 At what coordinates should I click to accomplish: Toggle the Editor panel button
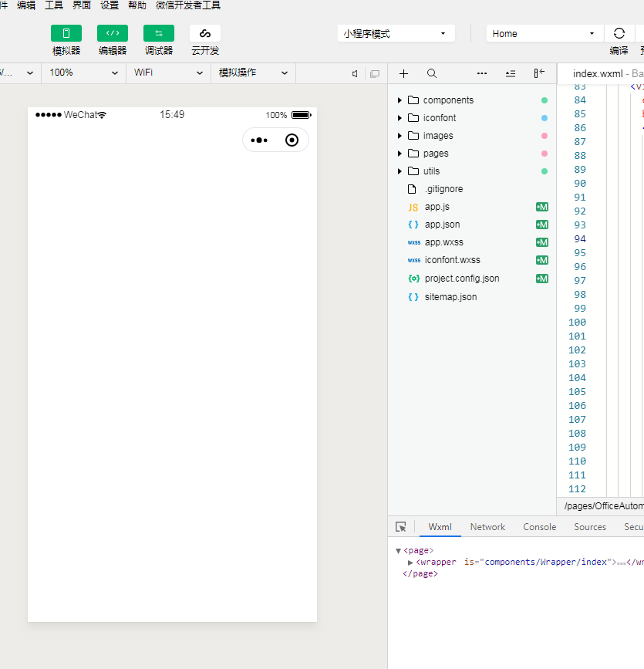113,33
